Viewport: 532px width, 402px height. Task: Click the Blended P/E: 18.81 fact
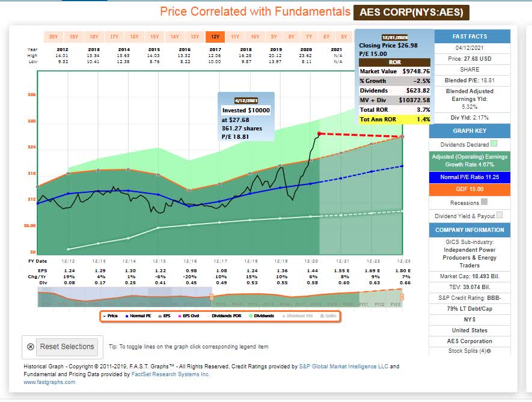469,81
